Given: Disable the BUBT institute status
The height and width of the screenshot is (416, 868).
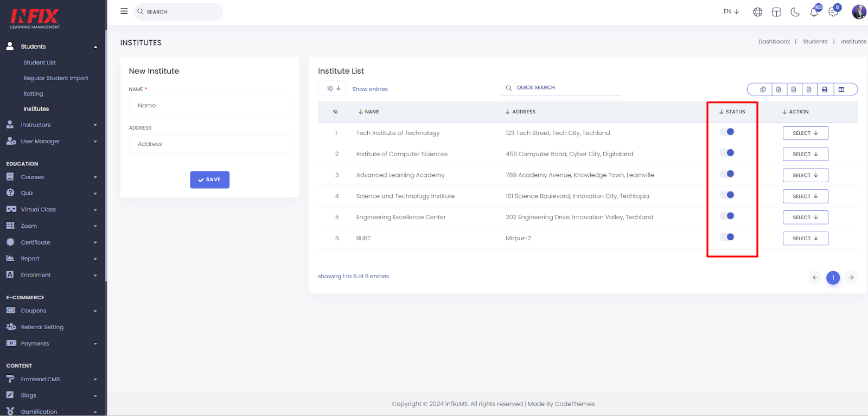Looking at the screenshot, I should [x=726, y=237].
